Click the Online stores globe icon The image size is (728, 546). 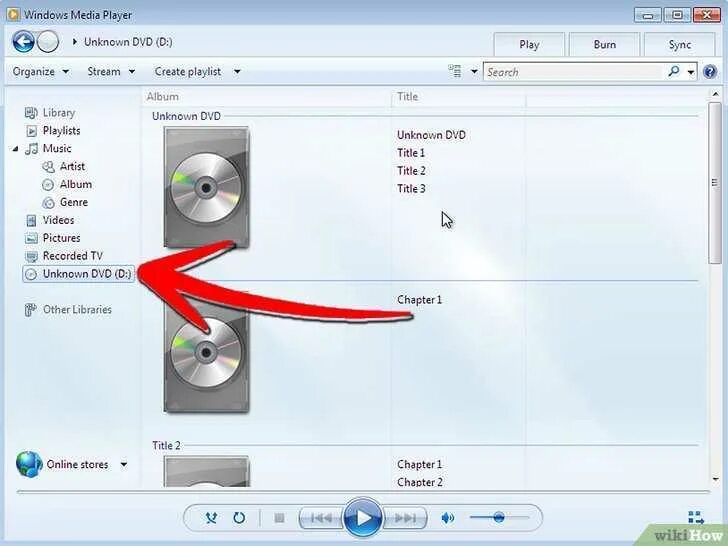(x=29, y=464)
